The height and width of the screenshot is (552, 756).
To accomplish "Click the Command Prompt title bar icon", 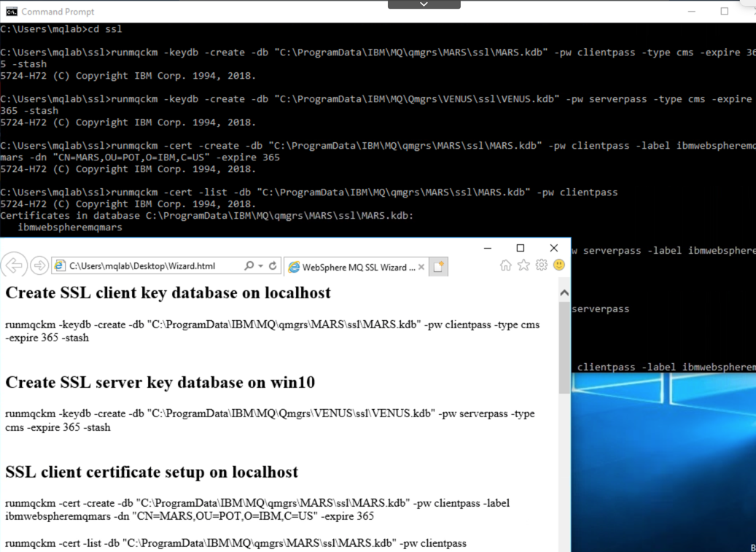I will point(12,12).
